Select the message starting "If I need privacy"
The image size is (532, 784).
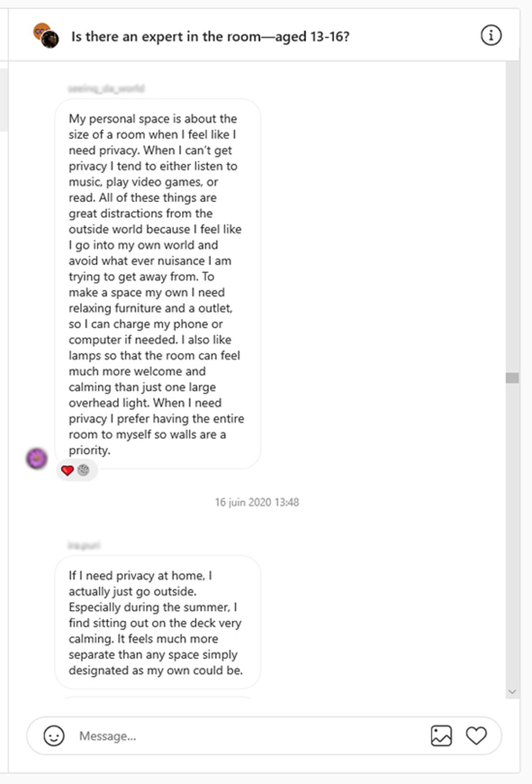157,622
